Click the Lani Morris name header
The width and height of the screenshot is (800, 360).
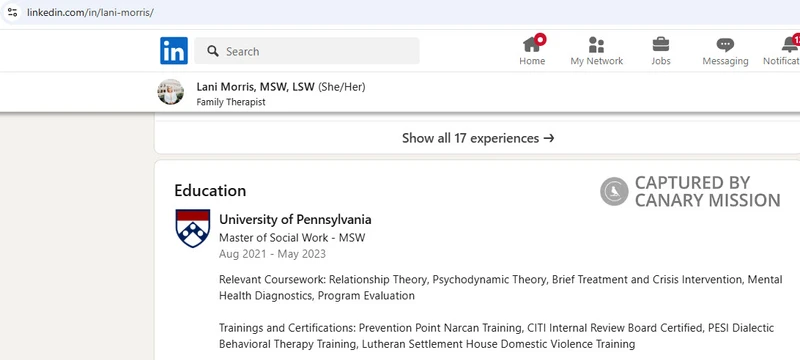click(x=256, y=87)
